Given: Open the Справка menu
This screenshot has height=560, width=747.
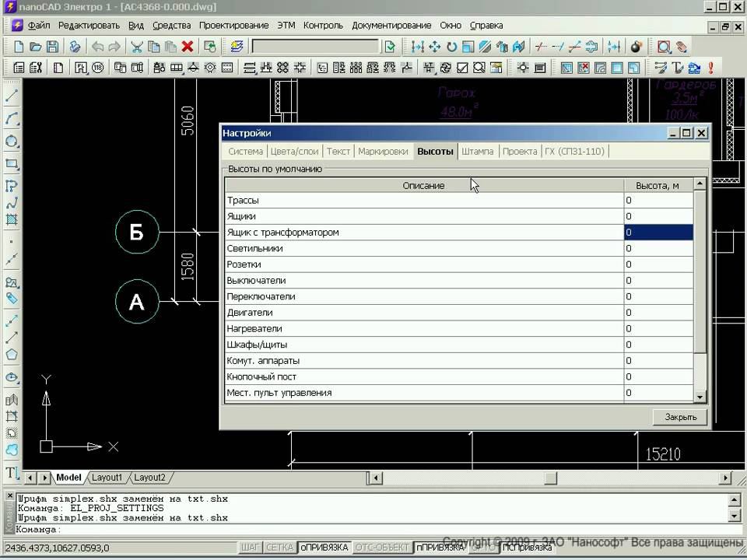Looking at the screenshot, I should pos(486,25).
